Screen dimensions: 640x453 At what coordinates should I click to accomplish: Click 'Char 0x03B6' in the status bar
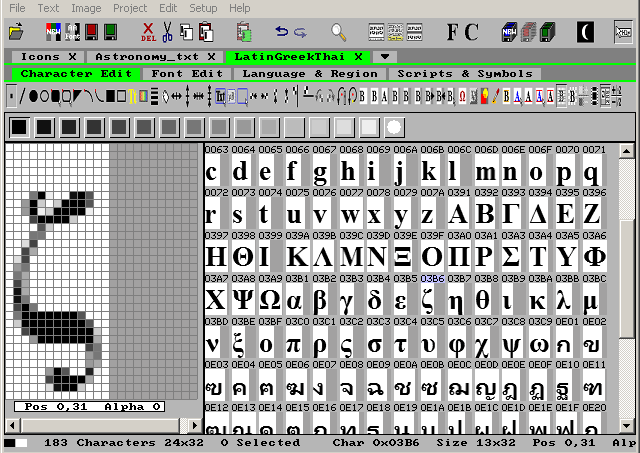pos(376,442)
